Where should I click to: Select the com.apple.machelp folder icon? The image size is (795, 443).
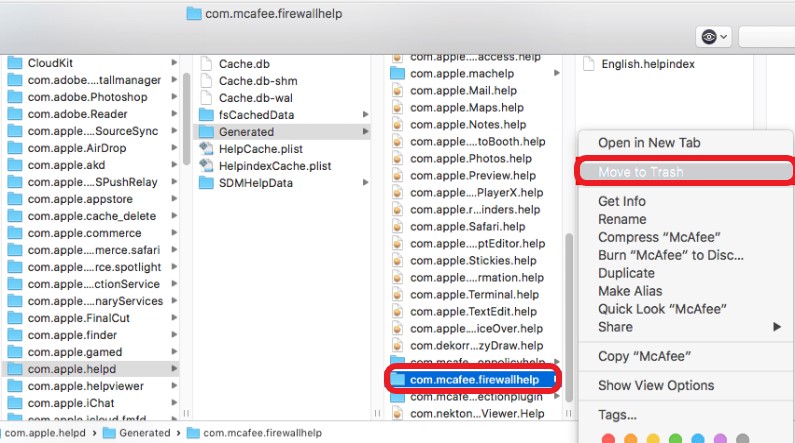397,73
